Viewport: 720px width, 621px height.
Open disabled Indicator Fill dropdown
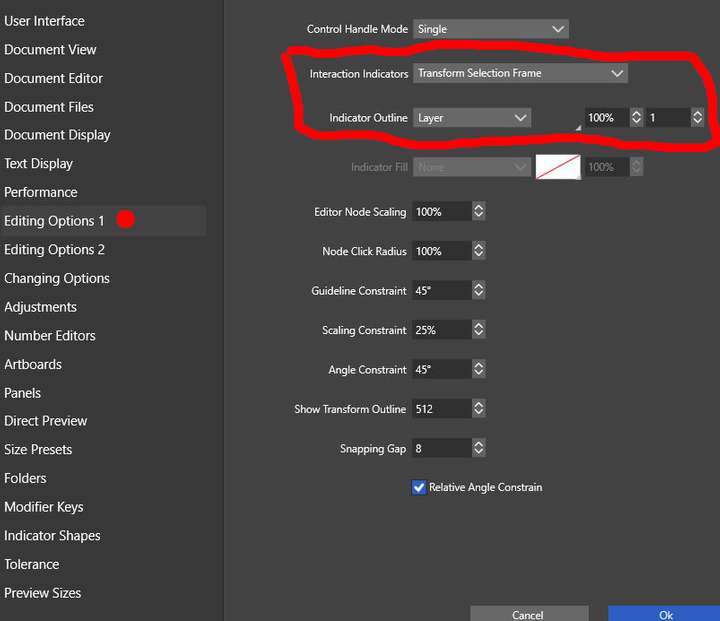(472, 167)
